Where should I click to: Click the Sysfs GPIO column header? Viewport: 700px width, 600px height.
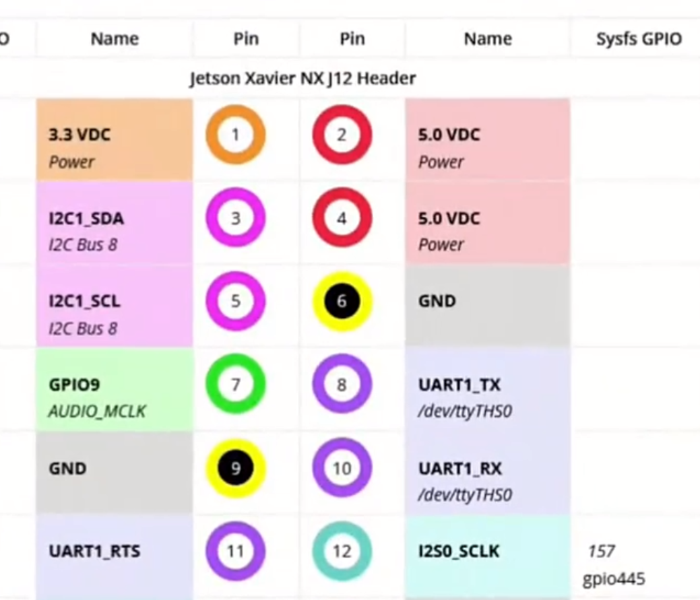(x=639, y=39)
